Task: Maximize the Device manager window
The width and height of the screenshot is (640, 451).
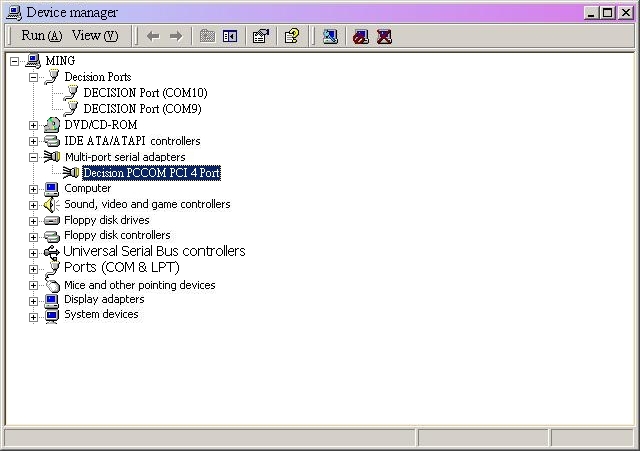Action: click(607, 13)
